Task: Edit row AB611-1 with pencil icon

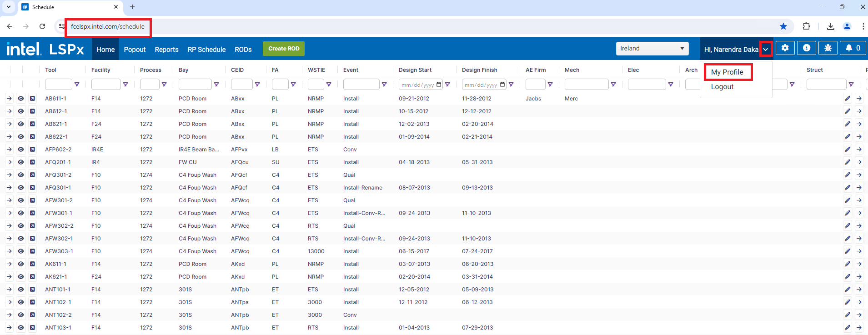Action: 848,99
